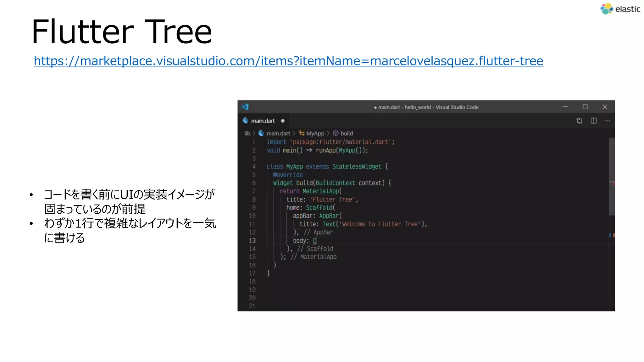Open the MyApp class breadcrumb

click(315, 134)
